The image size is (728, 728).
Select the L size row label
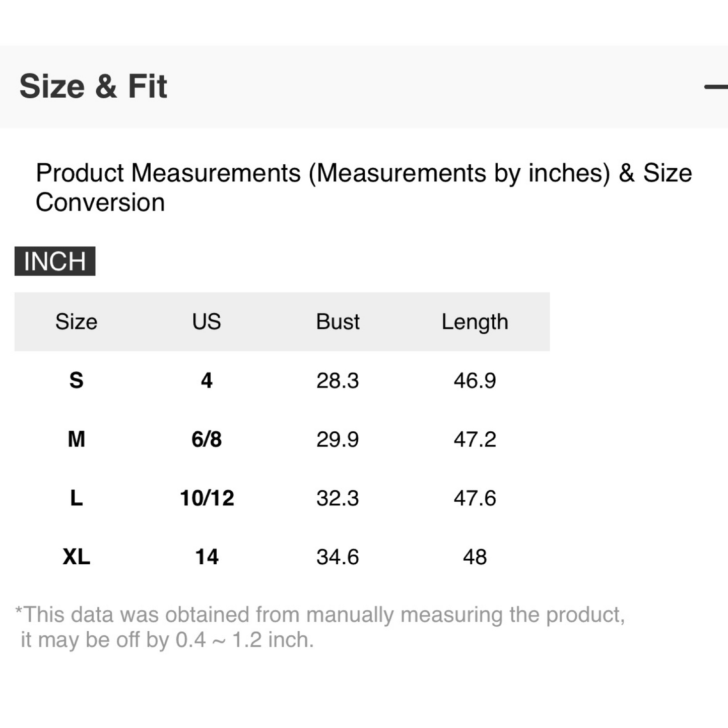(76, 498)
